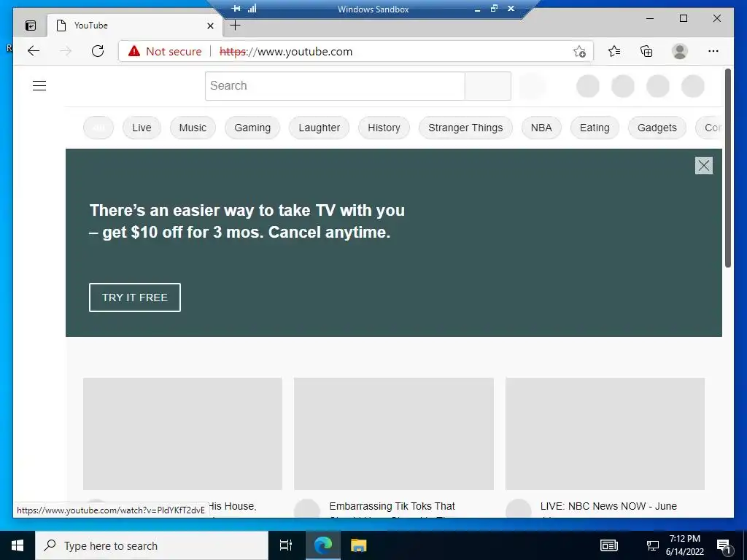
Task: Open the browser profile avatar
Action: coord(680,51)
